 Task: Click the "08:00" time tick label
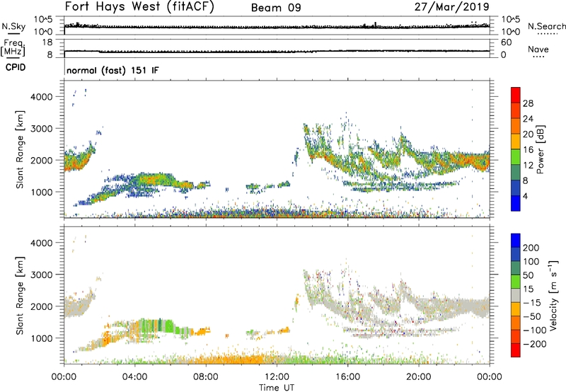pos(205,377)
